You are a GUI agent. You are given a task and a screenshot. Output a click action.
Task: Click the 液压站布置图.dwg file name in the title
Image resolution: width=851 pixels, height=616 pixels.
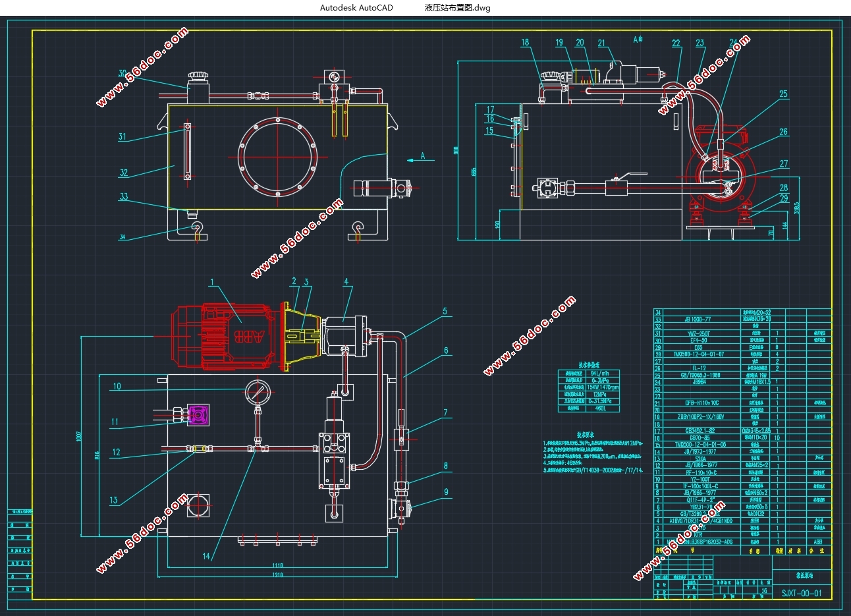tap(458, 8)
